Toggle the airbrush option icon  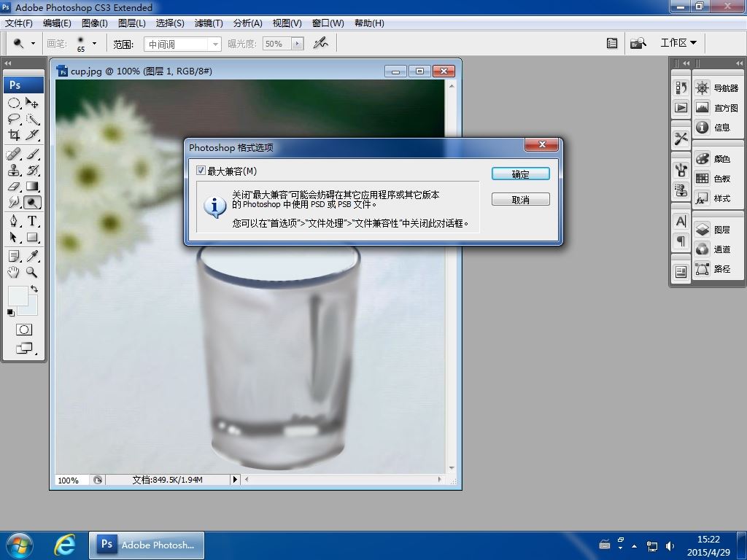(321, 43)
